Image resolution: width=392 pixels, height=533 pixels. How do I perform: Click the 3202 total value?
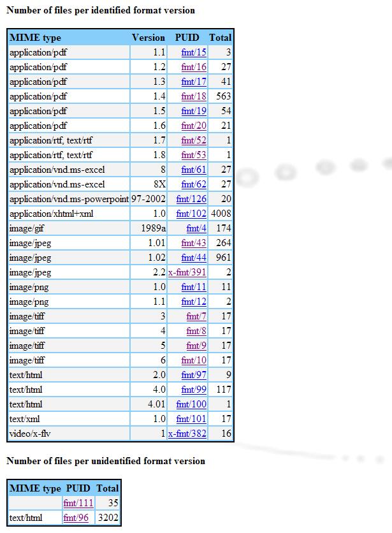point(108,518)
